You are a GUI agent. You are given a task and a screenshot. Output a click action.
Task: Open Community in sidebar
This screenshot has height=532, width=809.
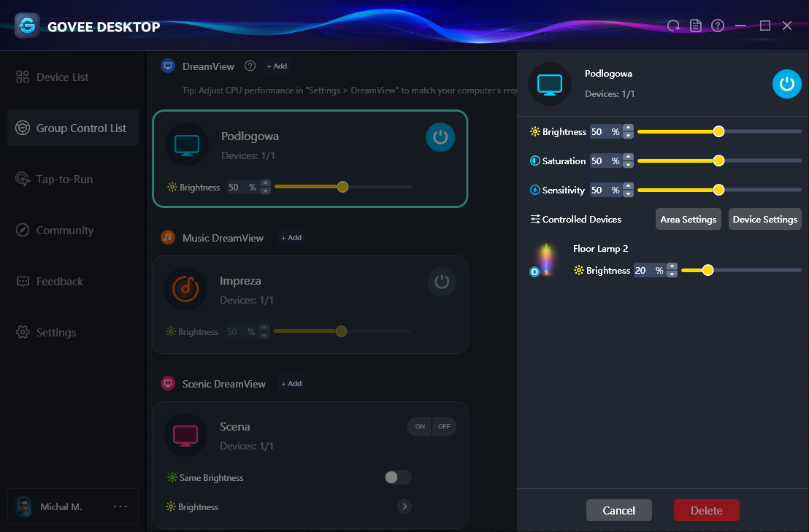click(73, 230)
